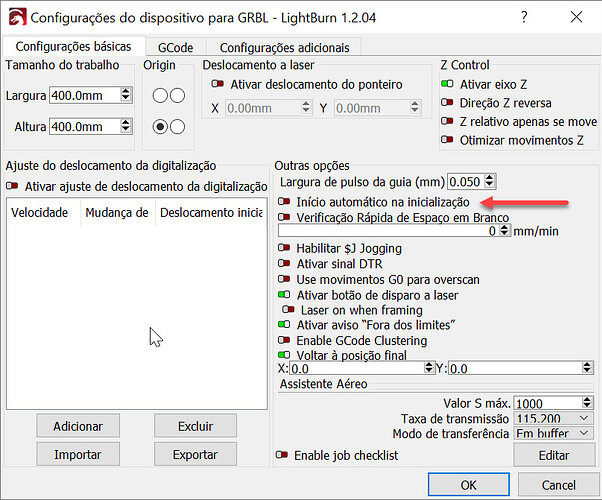Adjust the final position Y spinner
This screenshot has height=500, width=602.
587,368
